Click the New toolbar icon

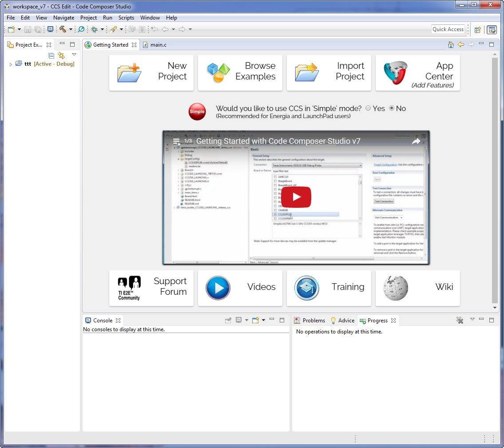[11, 29]
